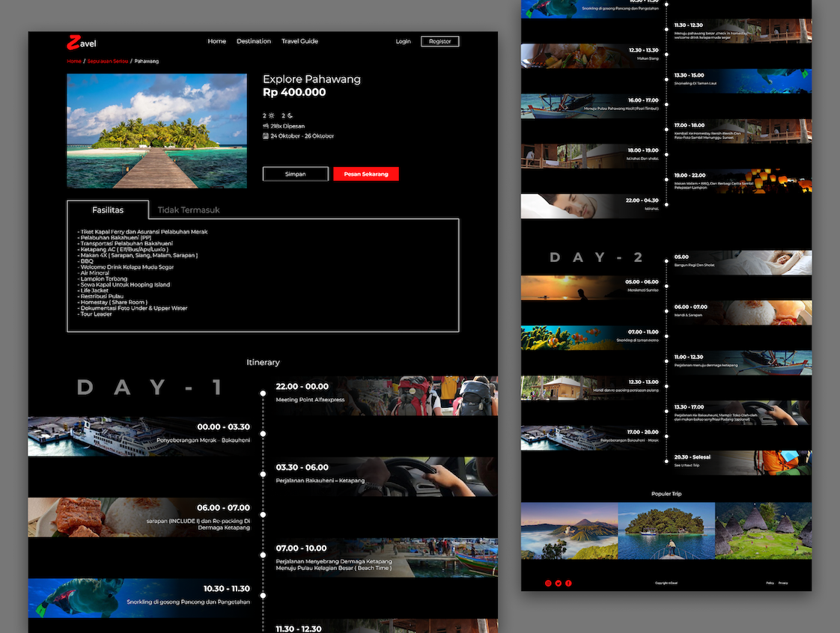Image resolution: width=840 pixels, height=633 pixels.
Task: Click the booked-count icon beside 218x Dipesan
Action: click(x=266, y=126)
